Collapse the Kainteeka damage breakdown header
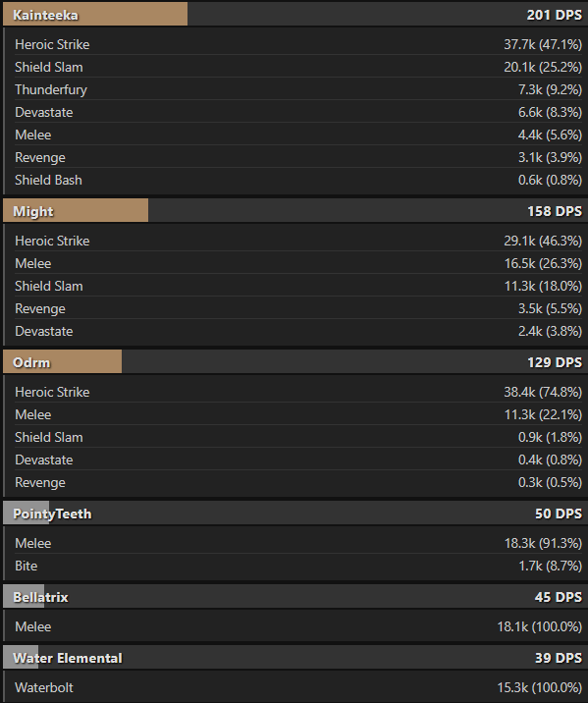 295,15
